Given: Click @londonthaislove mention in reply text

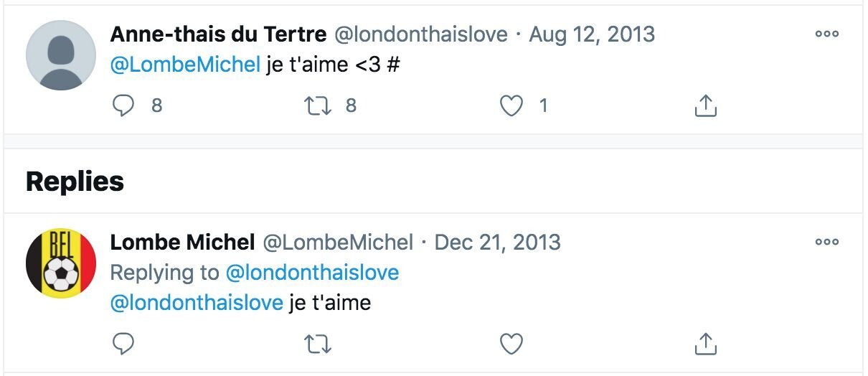Looking at the screenshot, I should tap(197, 303).
